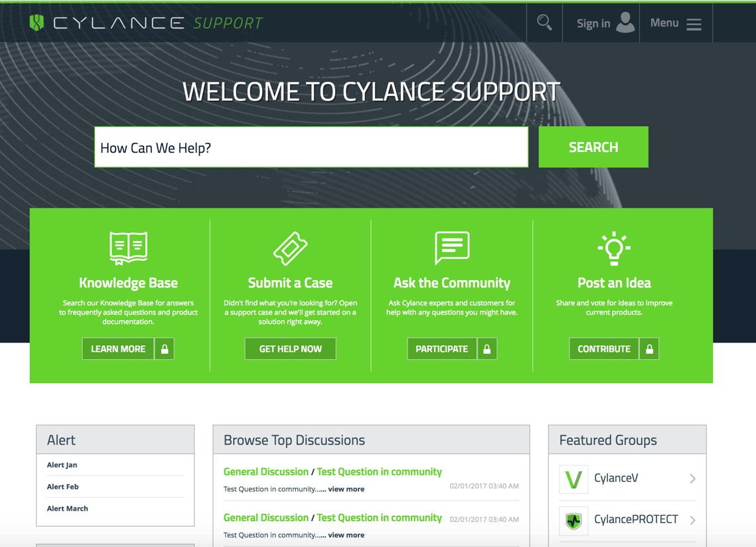This screenshot has width=756, height=547.
Task: Select the Knowledge Base heading
Action: [128, 283]
